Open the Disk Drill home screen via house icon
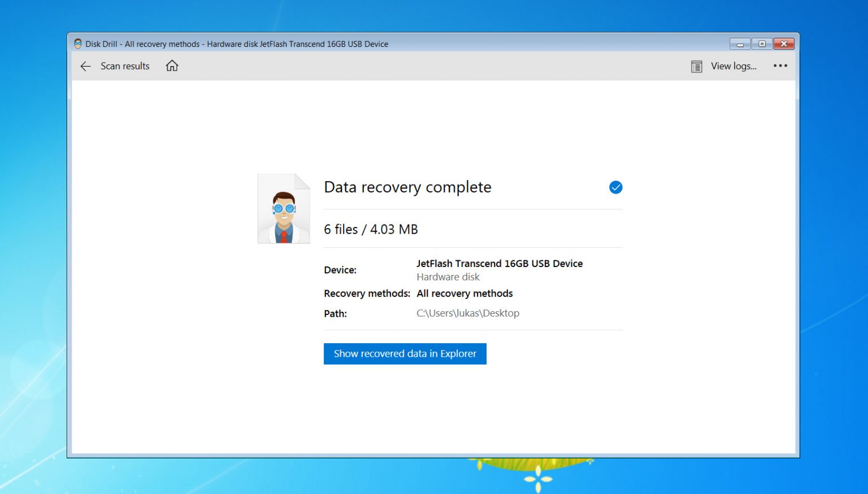Viewport: 868px width, 494px height. (172, 66)
